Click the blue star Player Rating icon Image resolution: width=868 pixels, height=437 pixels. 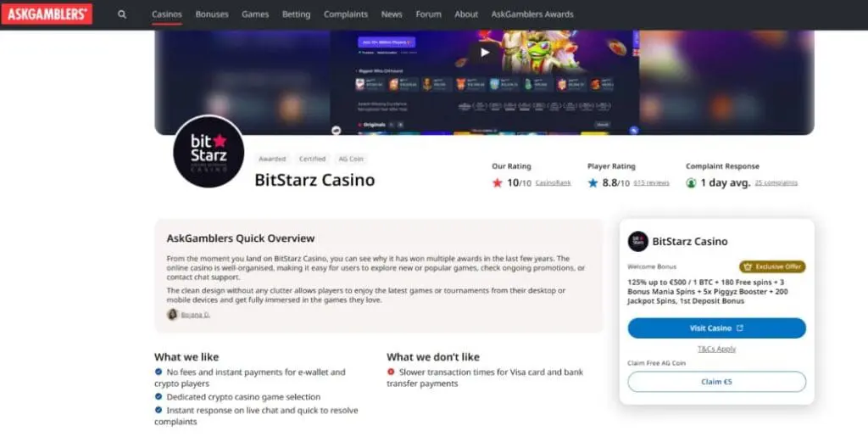click(593, 182)
